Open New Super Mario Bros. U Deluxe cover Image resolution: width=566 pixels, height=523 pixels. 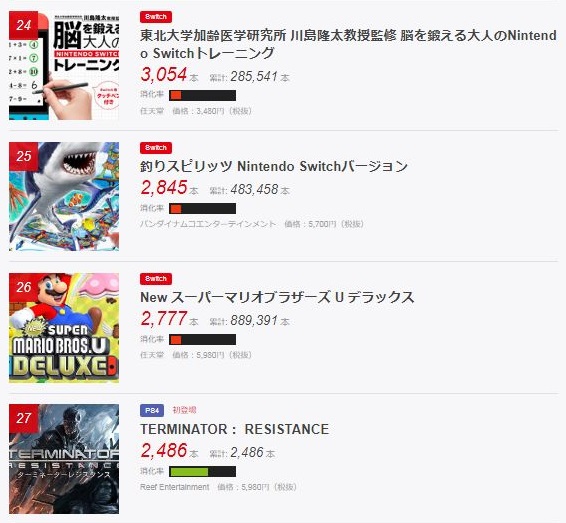pos(64,328)
